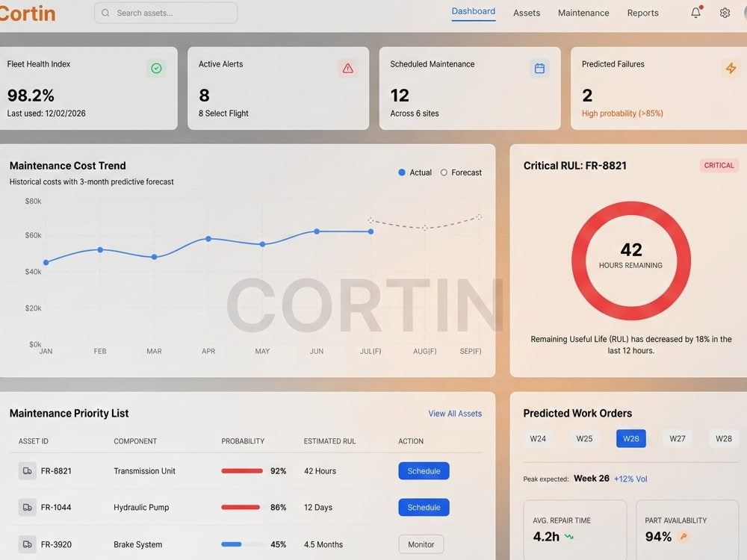Click the APR data point on chart
747x560 pixels.
point(208,239)
